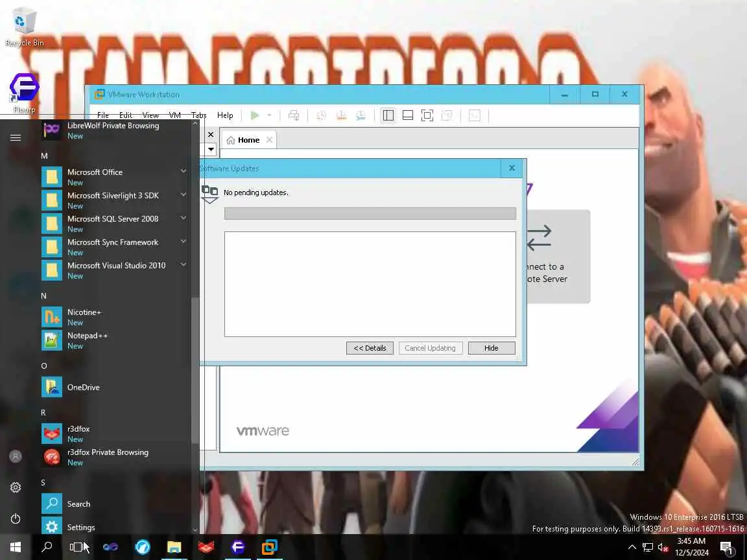Launch Notepad++ from the Start menu
Viewport: 747px width, 560px height.
(114, 340)
